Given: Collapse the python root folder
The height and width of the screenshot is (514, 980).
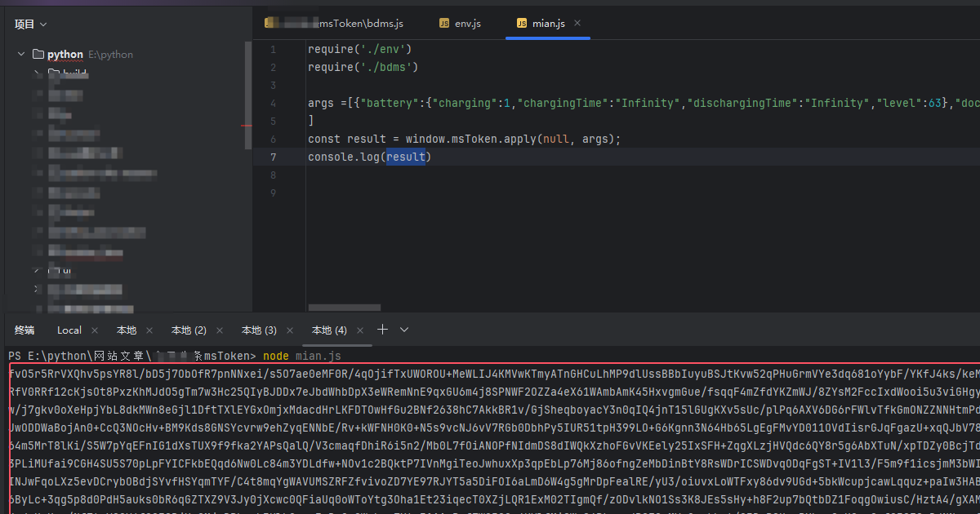Looking at the screenshot, I should coord(21,55).
